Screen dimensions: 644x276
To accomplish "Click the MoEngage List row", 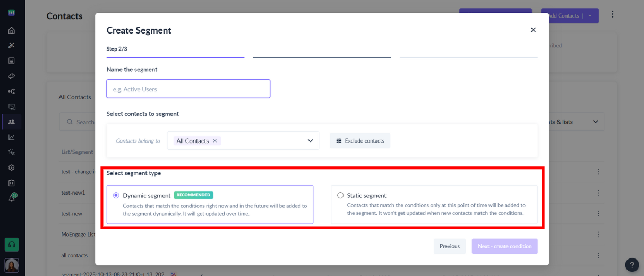I will click(x=78, y=234).
